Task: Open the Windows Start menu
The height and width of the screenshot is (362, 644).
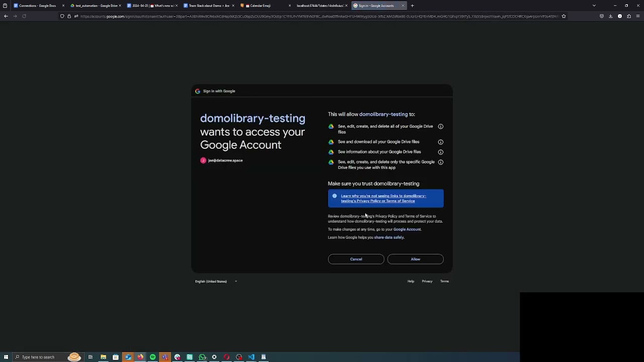Action: click(x=5, y=357)
